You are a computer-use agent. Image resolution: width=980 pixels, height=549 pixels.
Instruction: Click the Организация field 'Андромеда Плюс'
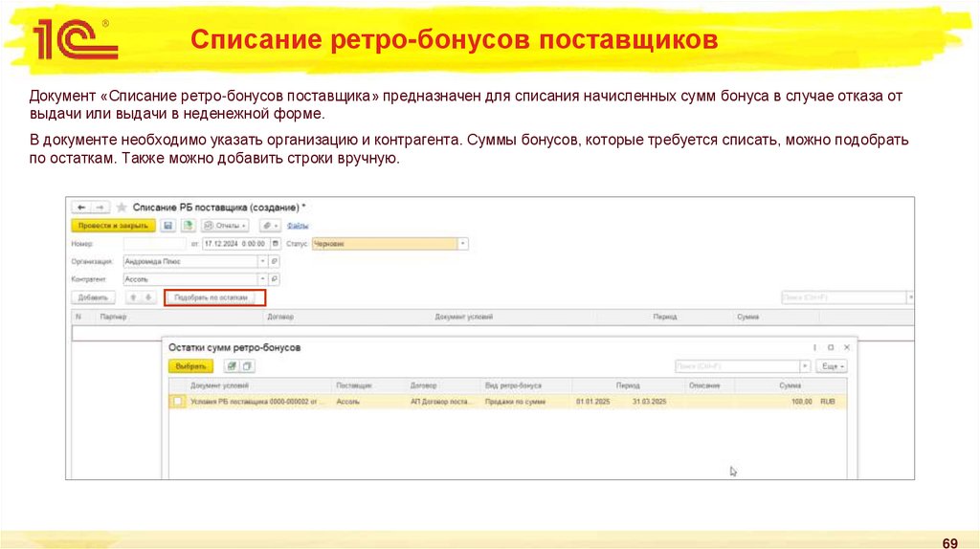click(x=190, y=262)
